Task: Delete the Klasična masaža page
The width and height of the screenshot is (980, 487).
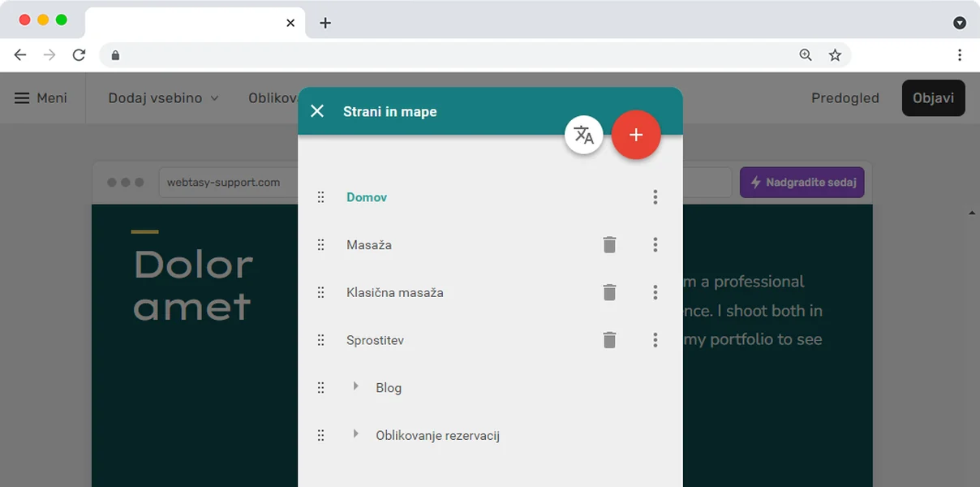Action: [x=609, y=292]
